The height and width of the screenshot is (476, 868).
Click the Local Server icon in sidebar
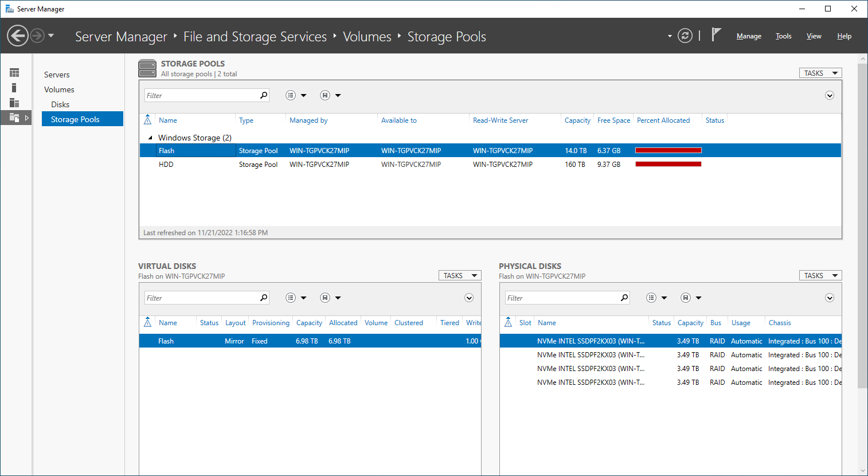coord(14,88)
